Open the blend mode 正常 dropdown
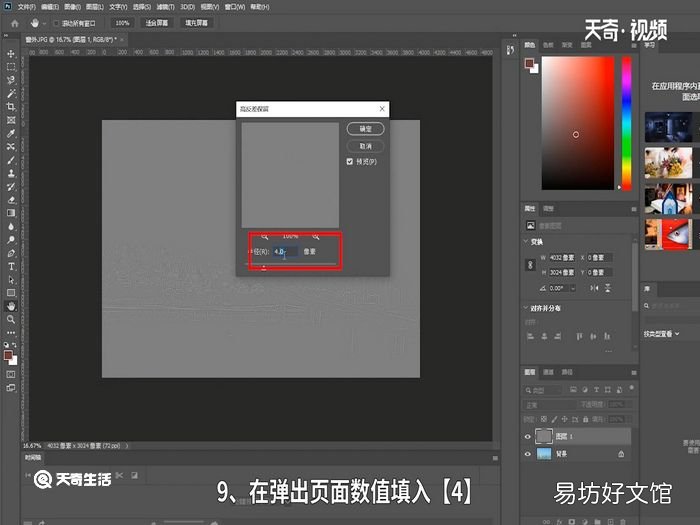 [550, 405]
